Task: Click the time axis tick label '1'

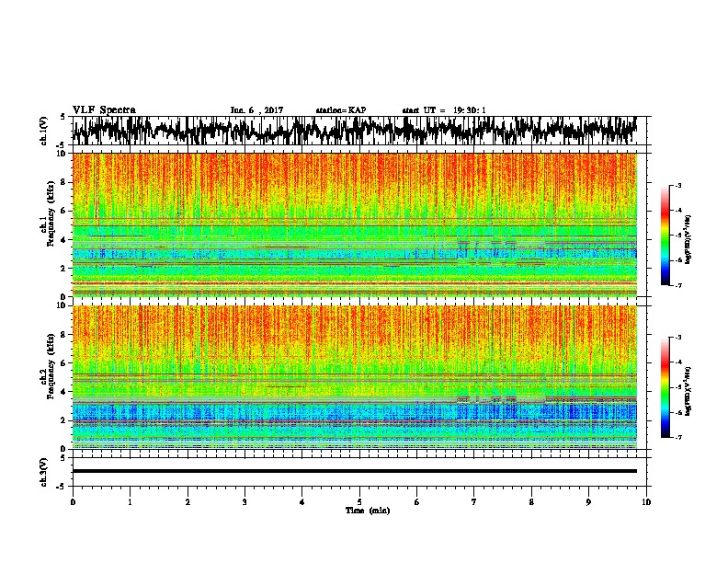Action: tap(130, 501)
